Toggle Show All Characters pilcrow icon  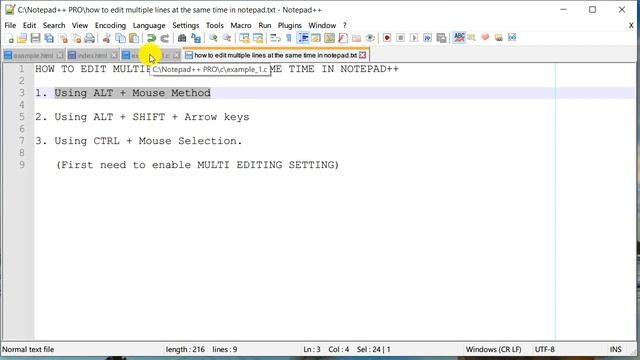tap(289, 38)
